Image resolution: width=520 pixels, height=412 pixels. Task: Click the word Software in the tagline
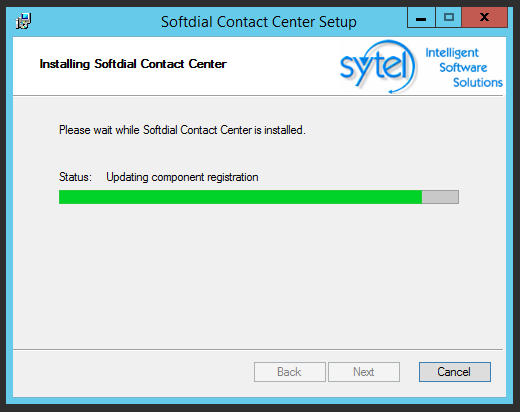point(463,68)
